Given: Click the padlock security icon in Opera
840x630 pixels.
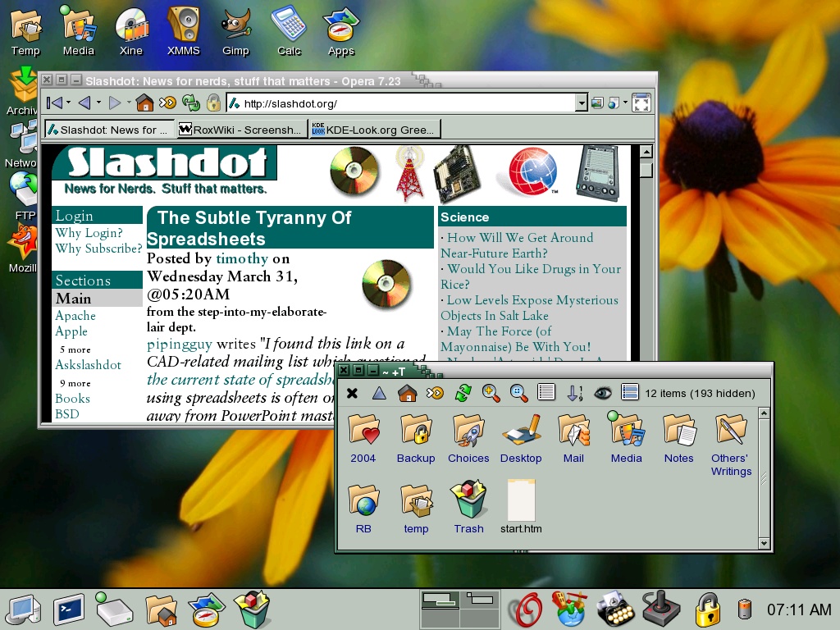Looking at the screenshot, I should (214, 103).
